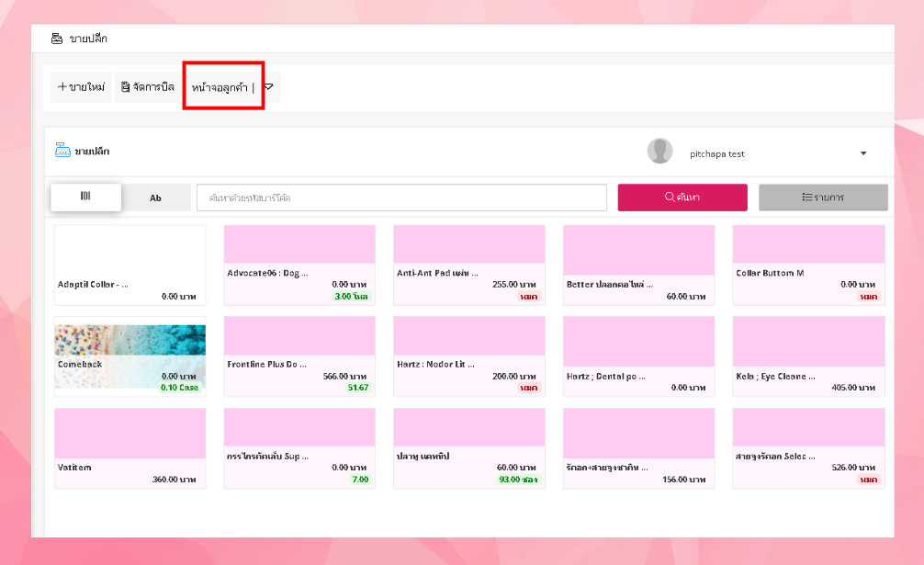The image size is (924, 565).
Task: Open หน้าจอลูกค้า customer screen
Action: (x=220, y=88)
